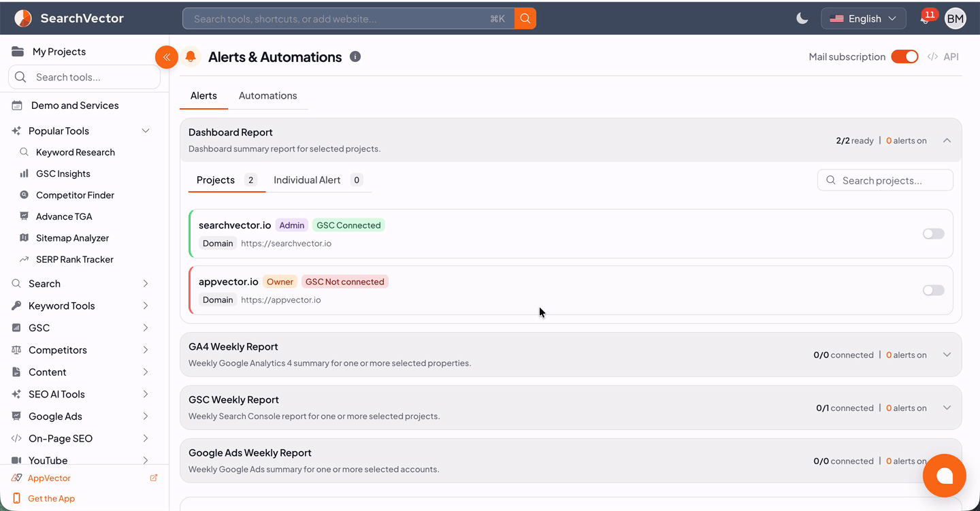Collapse the Dashboard Report section chevron
Screen dimensions: 980x511
947,140
